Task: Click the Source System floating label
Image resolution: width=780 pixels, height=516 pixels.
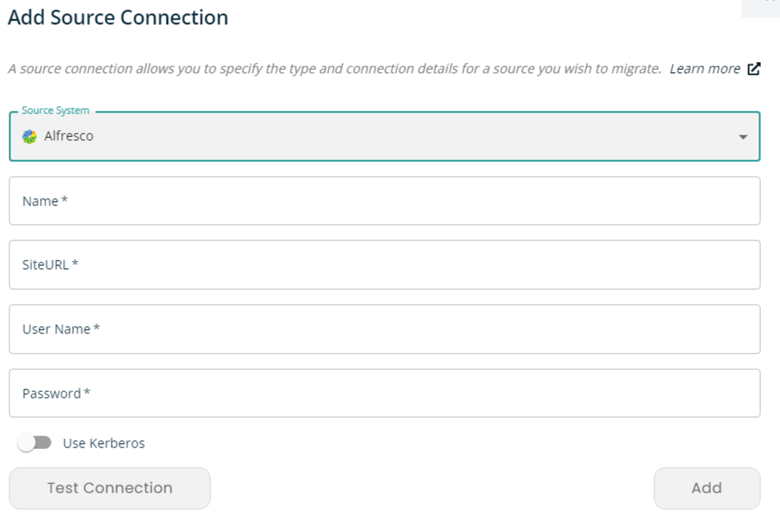Action: (56, 110)
